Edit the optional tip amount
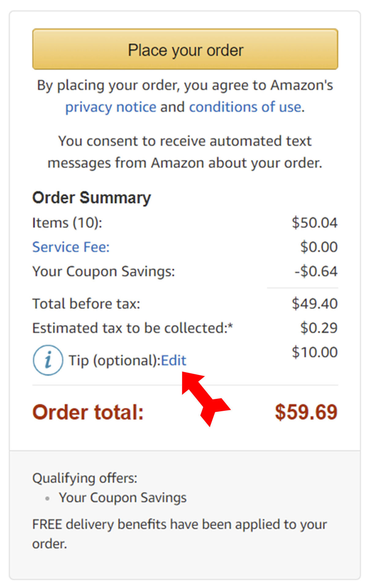 (x=174, y=360)
